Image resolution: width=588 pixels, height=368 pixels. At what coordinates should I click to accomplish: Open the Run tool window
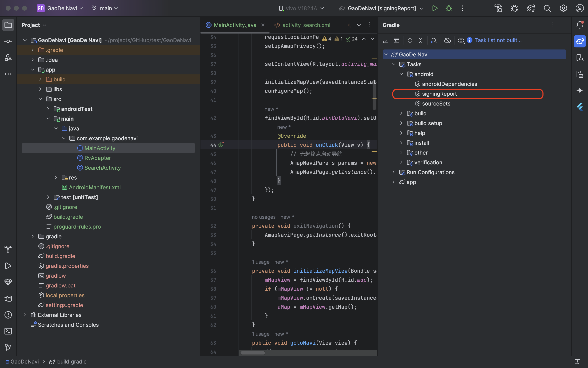pyautogui.click(x=8, y=266)
